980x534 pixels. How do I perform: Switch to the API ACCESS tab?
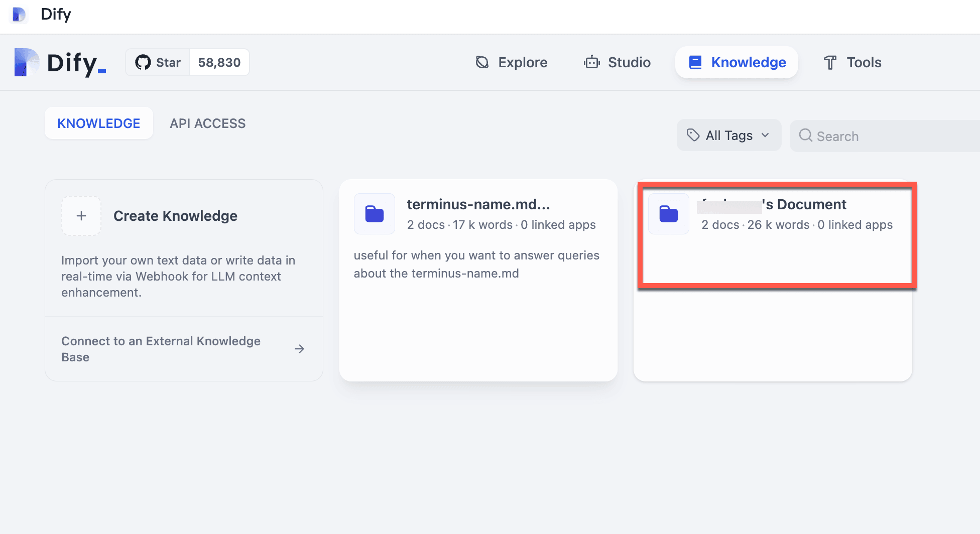click(207, 123)
